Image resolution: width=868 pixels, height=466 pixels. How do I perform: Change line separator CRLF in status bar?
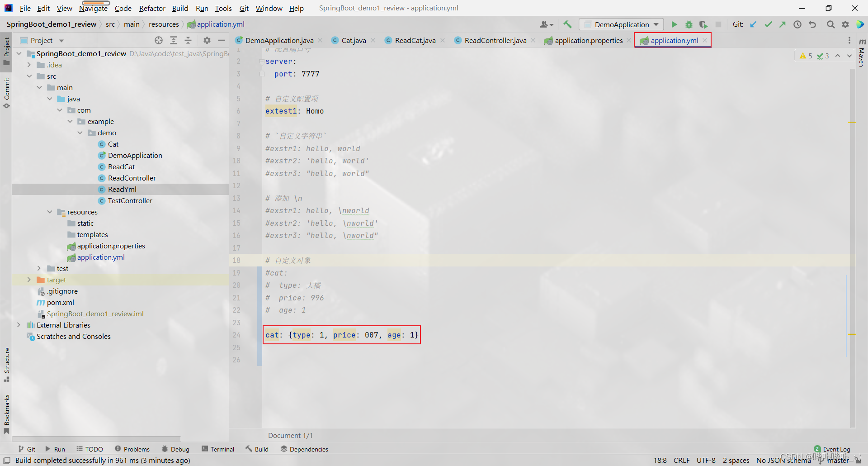(x=681, y=460)
